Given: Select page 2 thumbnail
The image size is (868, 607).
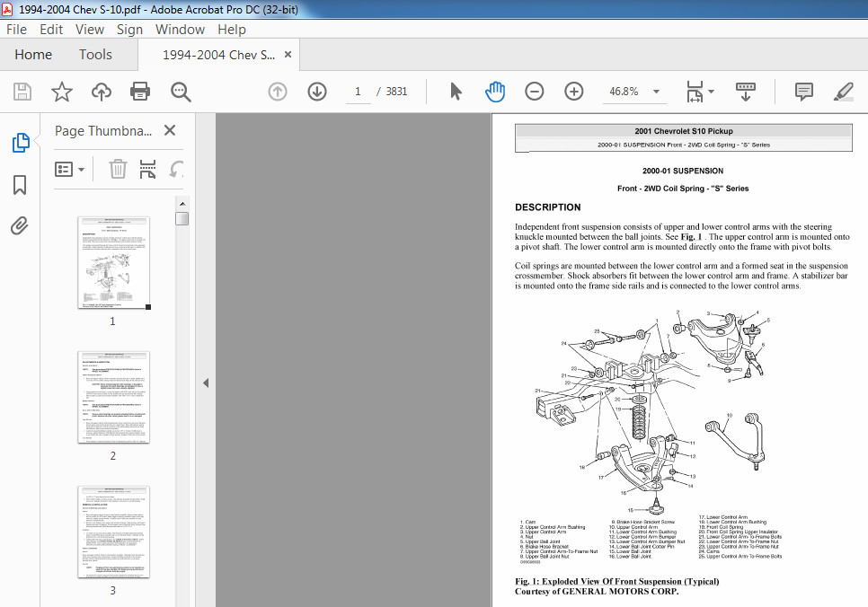Looking at the screenshot, I should pos(113,397).
